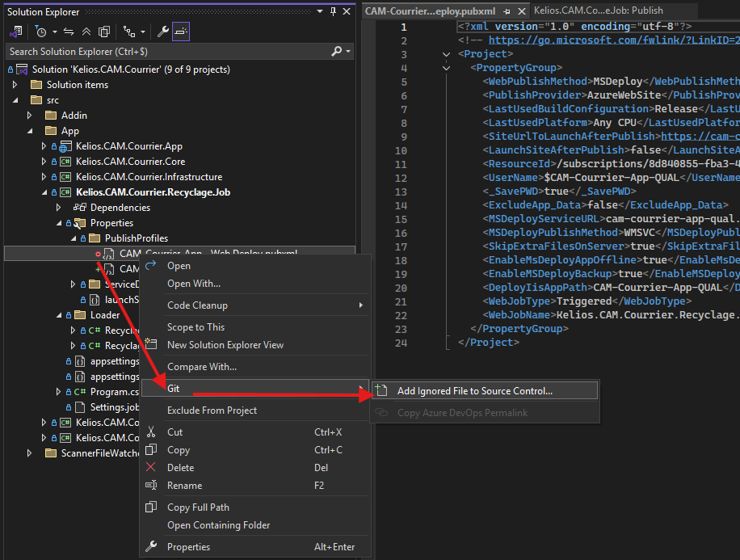Toggle the Preview Selected Items button
Screen dimensions: 740x560
point(181,32)
